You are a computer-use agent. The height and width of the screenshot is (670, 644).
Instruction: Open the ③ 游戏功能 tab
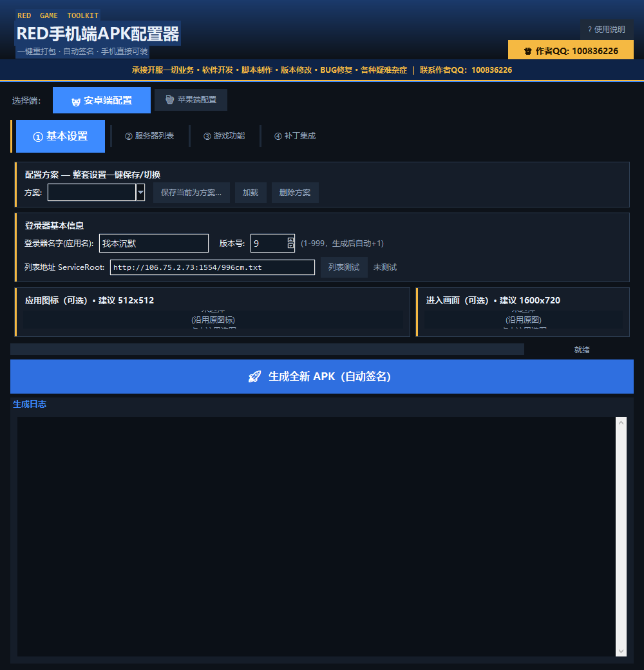(224, 136)
